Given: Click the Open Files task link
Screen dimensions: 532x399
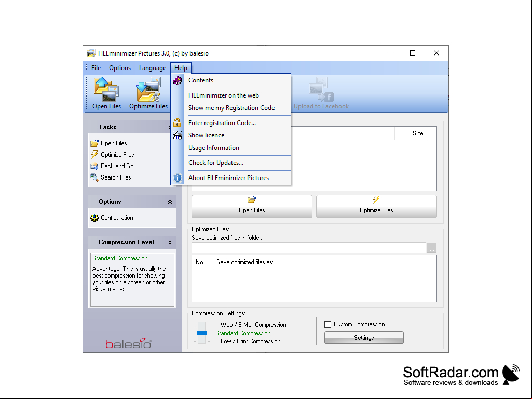Looking at the screenshot, I should tap(114, 143).
